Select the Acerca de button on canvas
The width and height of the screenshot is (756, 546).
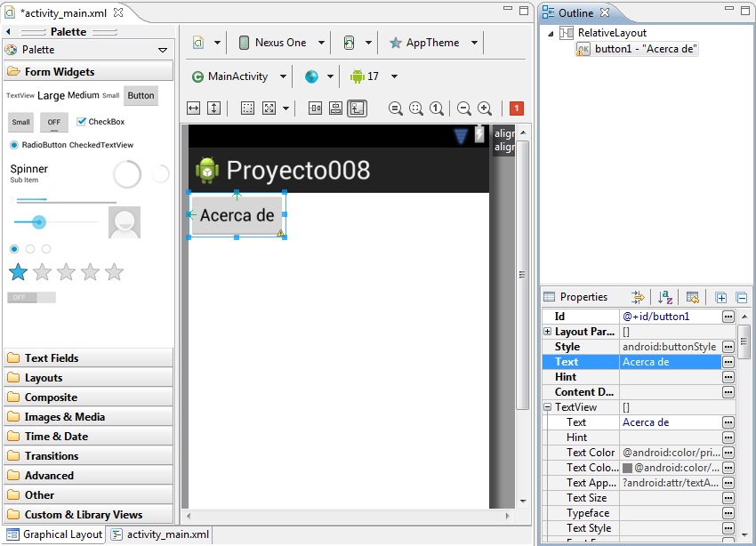pos(237,215)
